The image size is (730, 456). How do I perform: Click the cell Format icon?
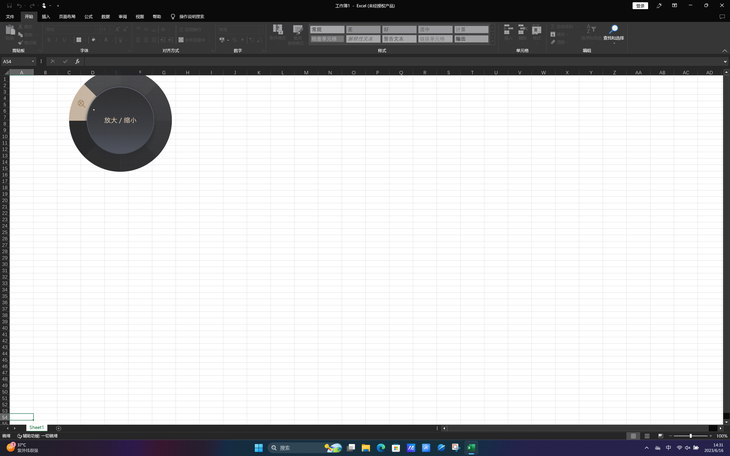pos(536,29)
